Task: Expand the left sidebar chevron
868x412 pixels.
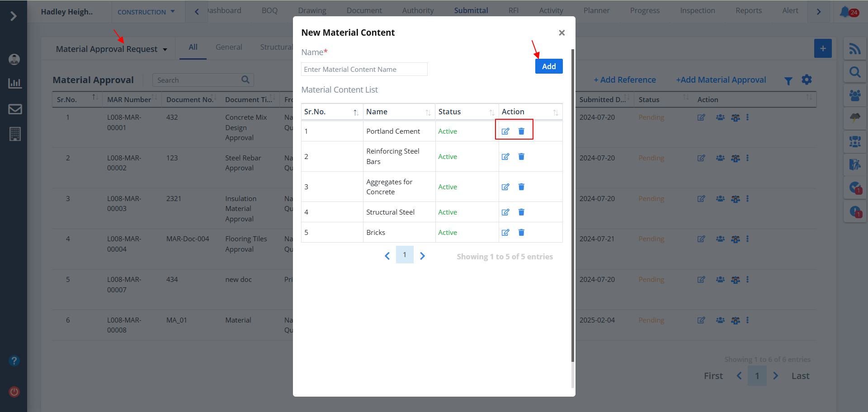Action: 14,16
